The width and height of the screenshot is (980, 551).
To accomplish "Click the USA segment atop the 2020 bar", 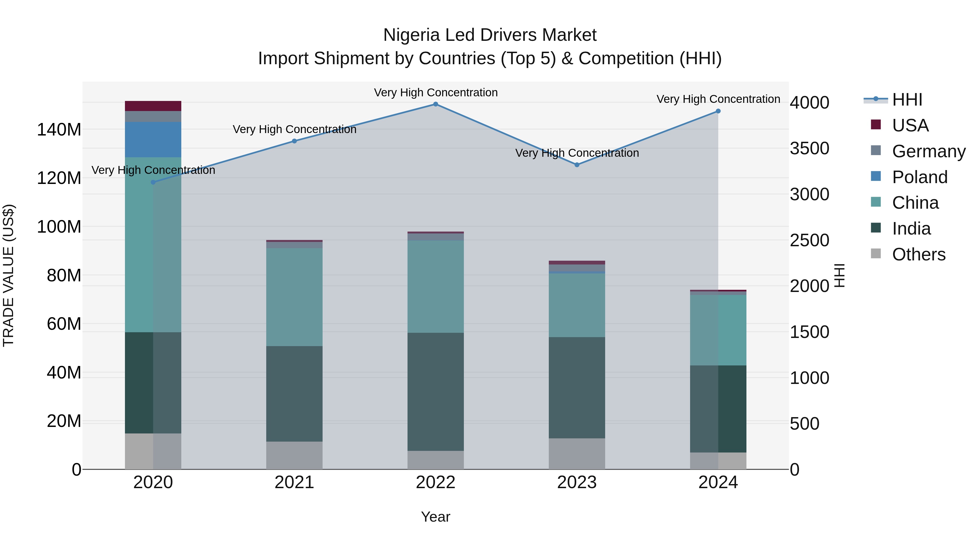I will (x=153, y=106).
